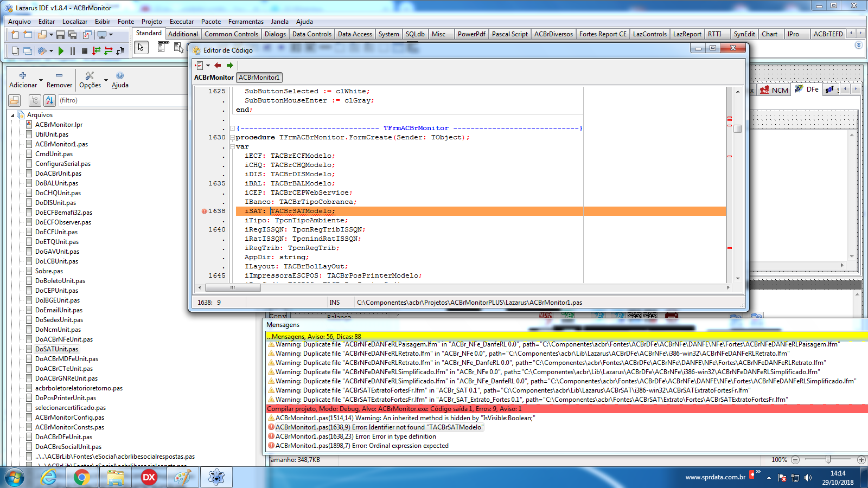
Task: Open Google Chrome from the taskbar
Action: 82,477
